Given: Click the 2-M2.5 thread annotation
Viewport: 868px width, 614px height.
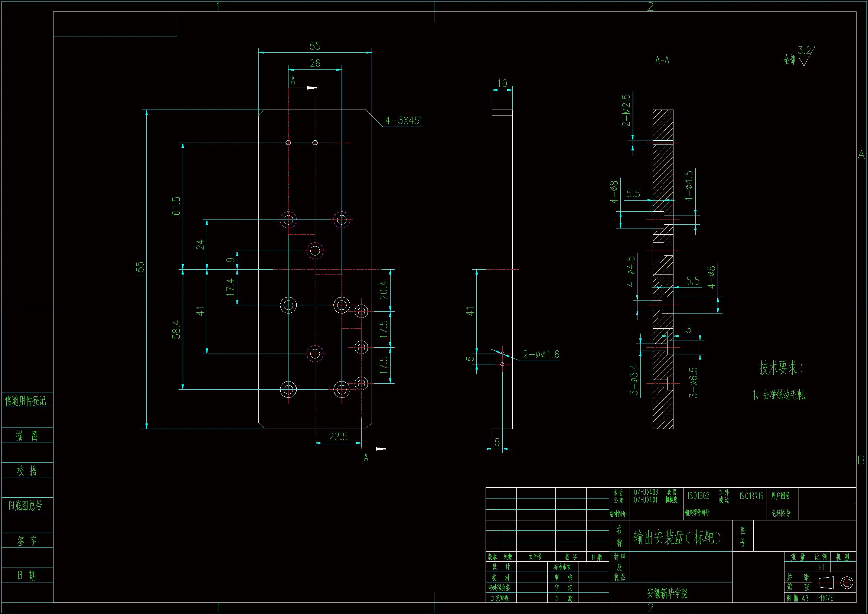Looking at the screenshot, I should pos(626,110).
